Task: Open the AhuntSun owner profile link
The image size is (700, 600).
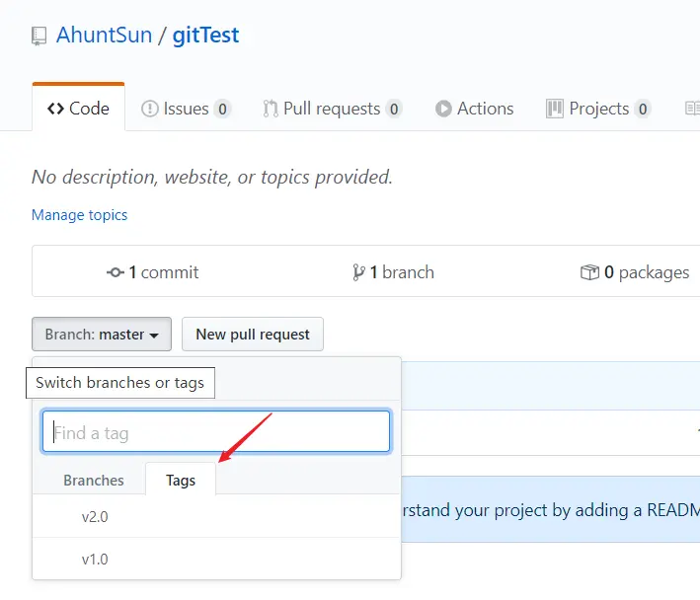Action: coord(105,36)
